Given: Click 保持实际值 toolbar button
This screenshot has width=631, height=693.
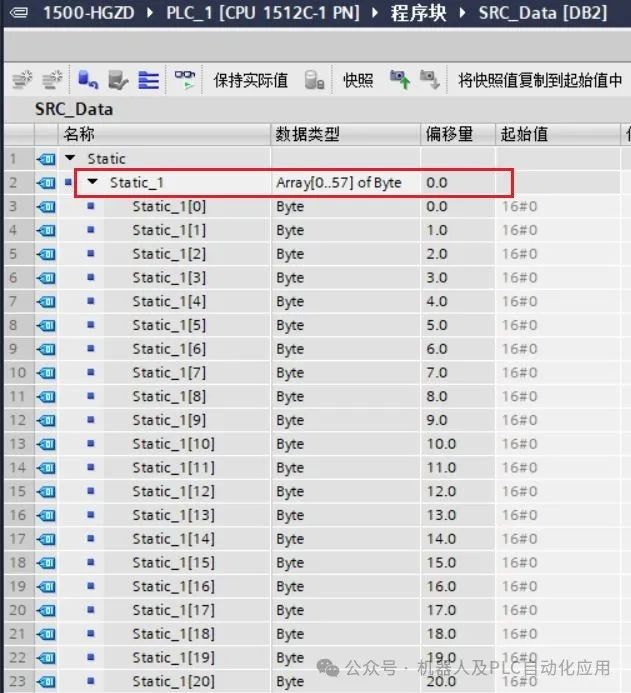Looking at the screenshot, I should point(251,80).
